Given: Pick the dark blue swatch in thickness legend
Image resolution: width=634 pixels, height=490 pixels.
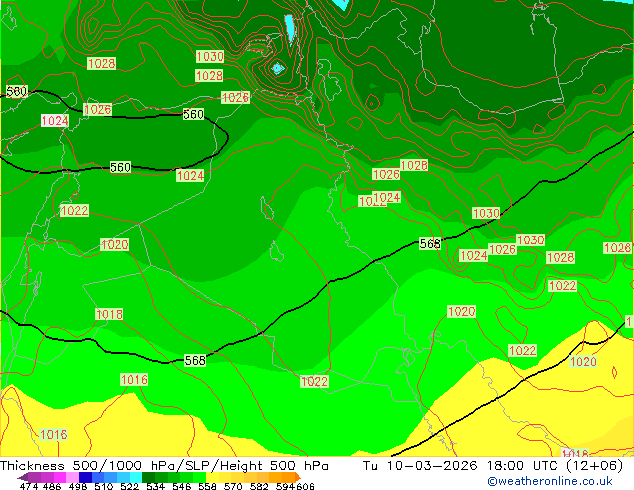Looking at the screenshot, I should pyautogui.click(x=85, y=477).
